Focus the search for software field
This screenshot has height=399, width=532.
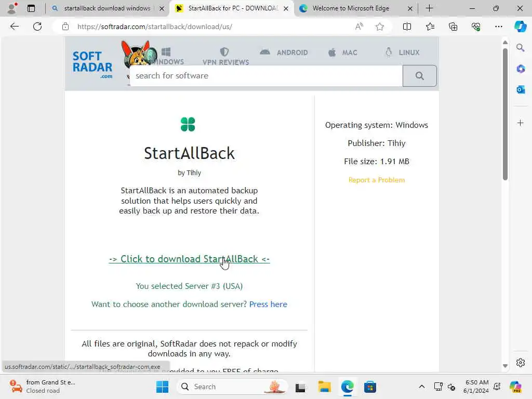[x=266, y=76]
